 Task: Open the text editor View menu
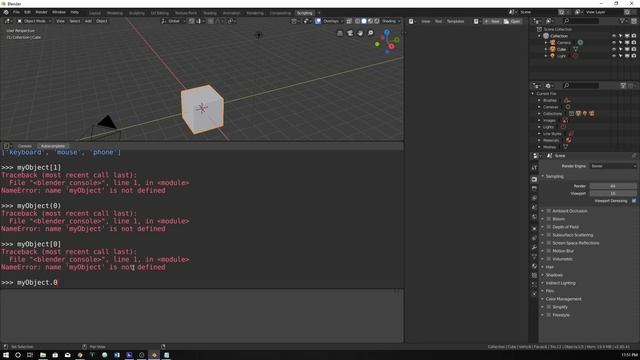pos(425,21)
